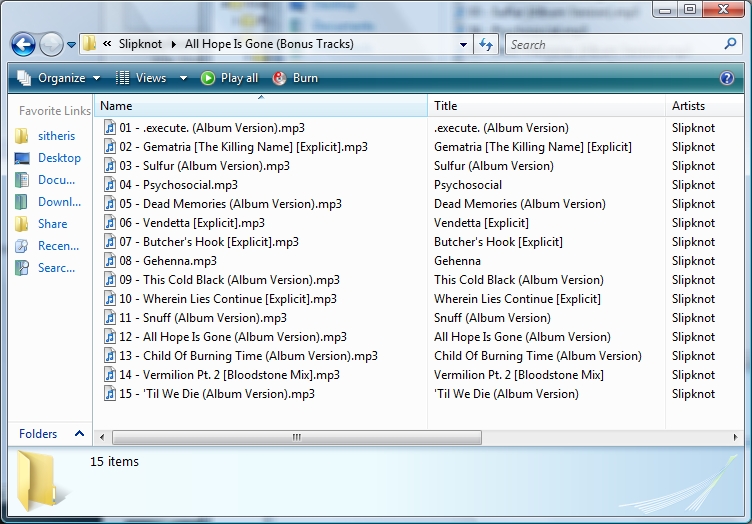Click the Recently Changed icon in sidebar
The image size is (752, 524).
21,246
